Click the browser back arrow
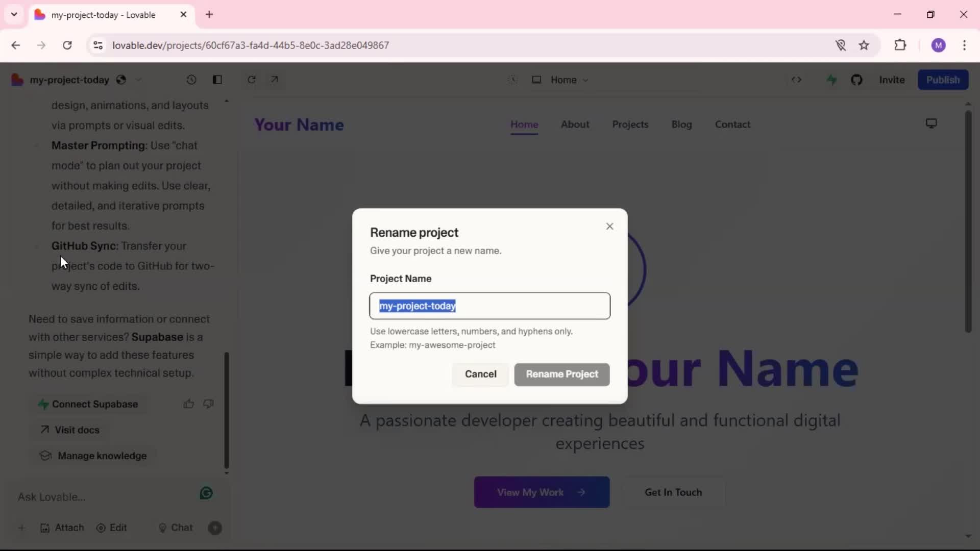Viewport: 980px width, 551px height. (15, 45)
